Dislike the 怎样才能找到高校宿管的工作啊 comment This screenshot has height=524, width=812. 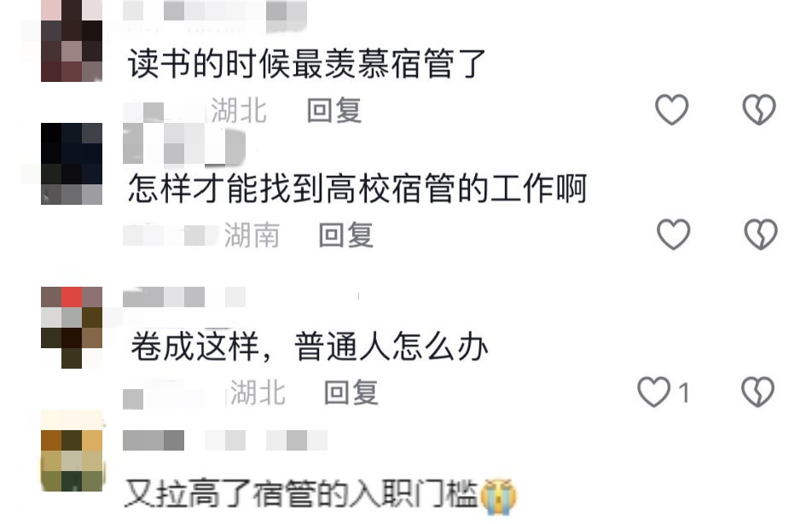pos(761,234)
